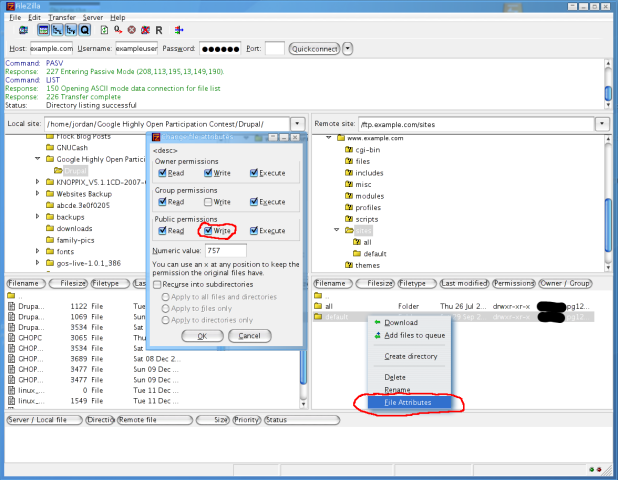Click the message log vertical scrollbar
Screen dimensions: 618x480
click(608, 84)
